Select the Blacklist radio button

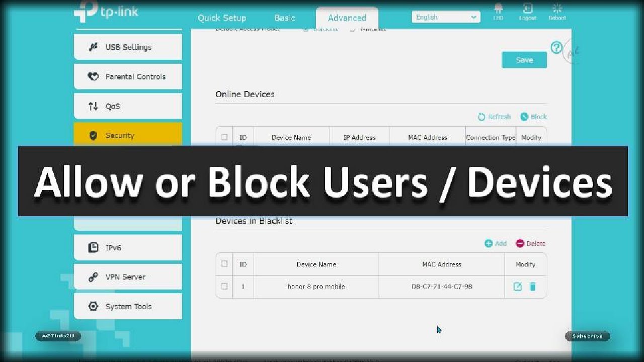[x=305, y=29]
